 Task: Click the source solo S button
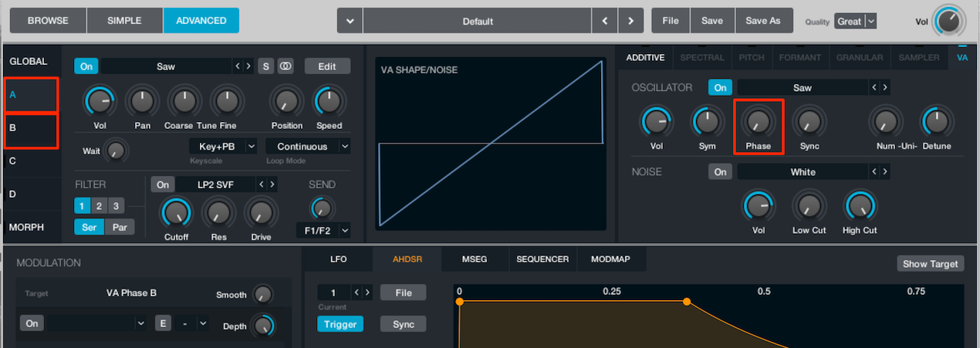point(265,66)
